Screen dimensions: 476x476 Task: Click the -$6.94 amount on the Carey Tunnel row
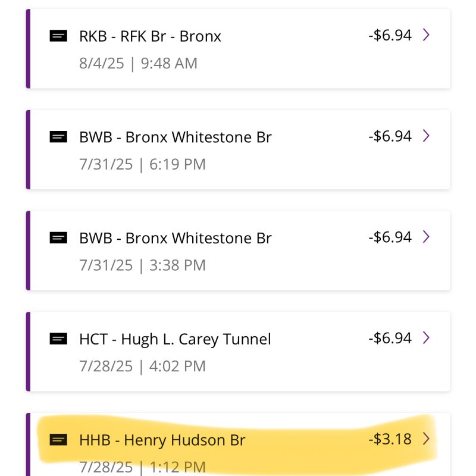point(390,338)
